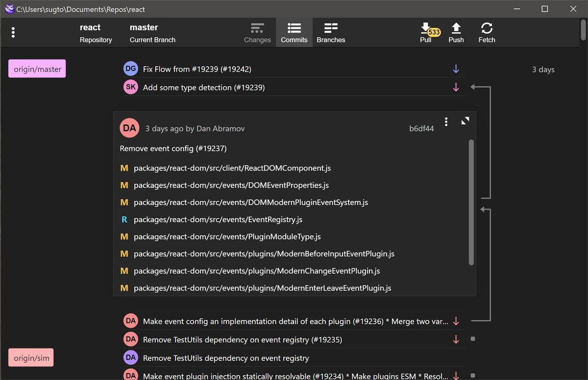Open renamed file EventRegistry.js
588x380 pixels.
(218, 219)
